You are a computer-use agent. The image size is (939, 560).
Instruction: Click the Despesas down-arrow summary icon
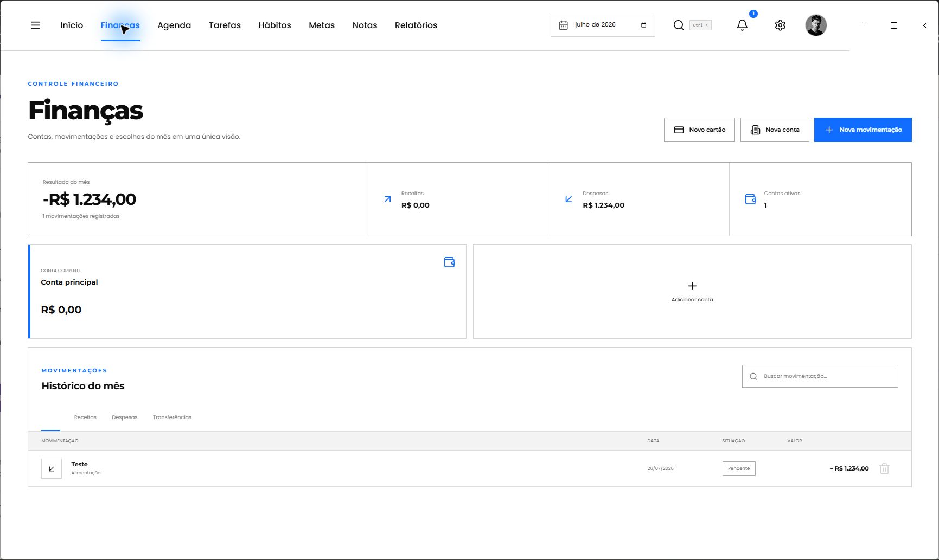click(x=568, y=199)
